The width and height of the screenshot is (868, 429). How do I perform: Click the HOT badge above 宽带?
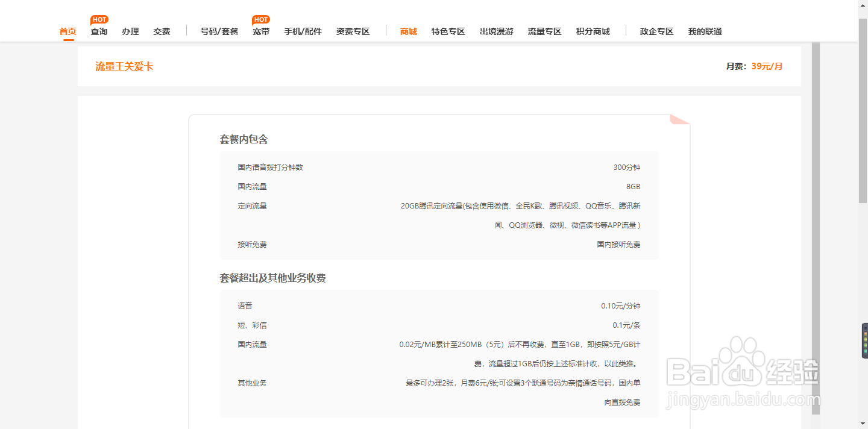[261, 20]
